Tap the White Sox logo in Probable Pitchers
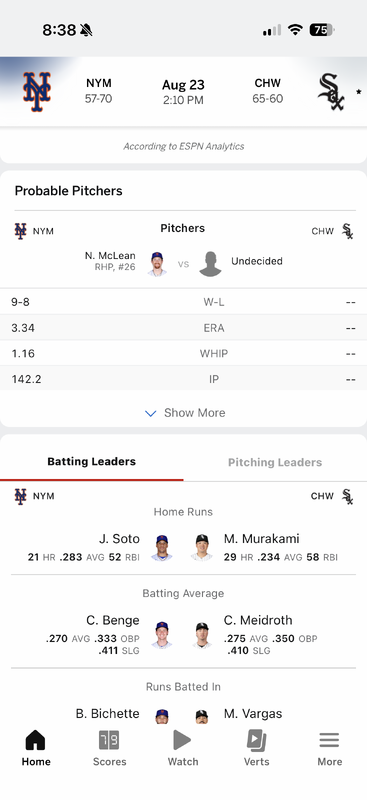The image size is (367, 800). [x=348, y=231]
